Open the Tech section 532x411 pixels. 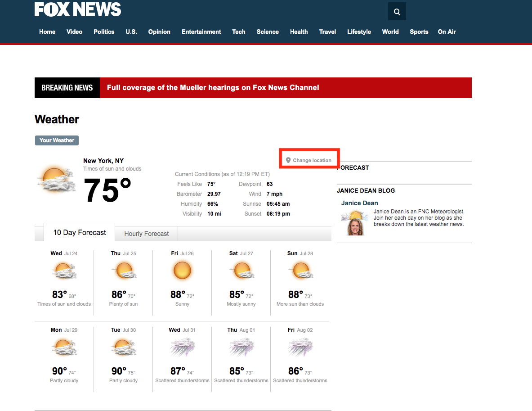[238, 32]
